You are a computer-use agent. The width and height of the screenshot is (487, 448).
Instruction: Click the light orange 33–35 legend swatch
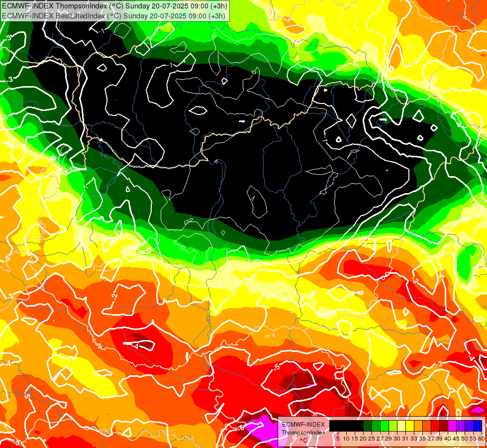[418, 426]
